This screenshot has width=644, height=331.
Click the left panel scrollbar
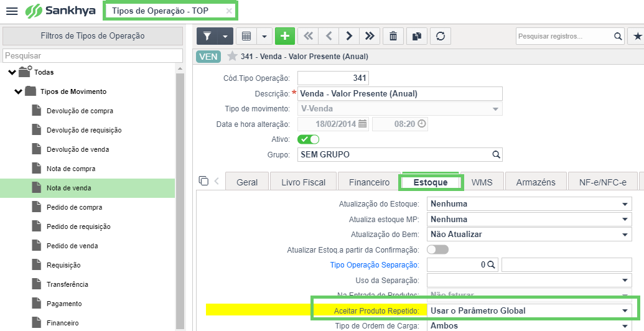(179, 201)
